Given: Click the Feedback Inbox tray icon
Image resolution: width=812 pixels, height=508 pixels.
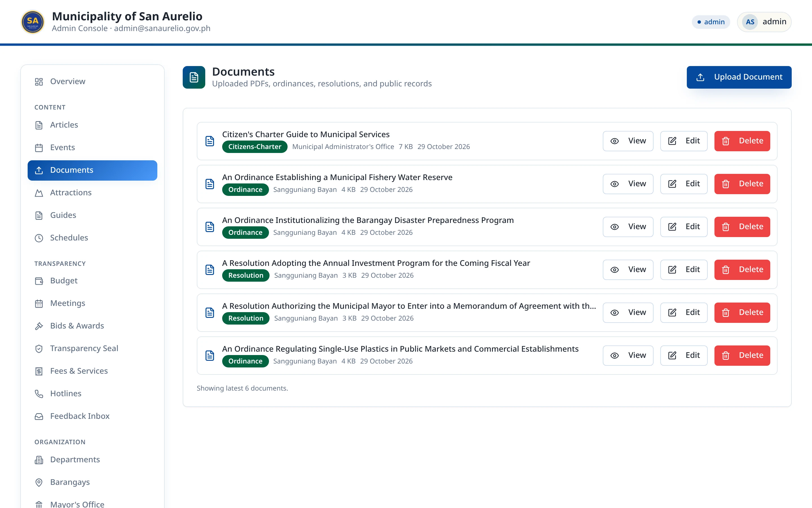Looking at the screenshot, I should (x=39, y=416).
